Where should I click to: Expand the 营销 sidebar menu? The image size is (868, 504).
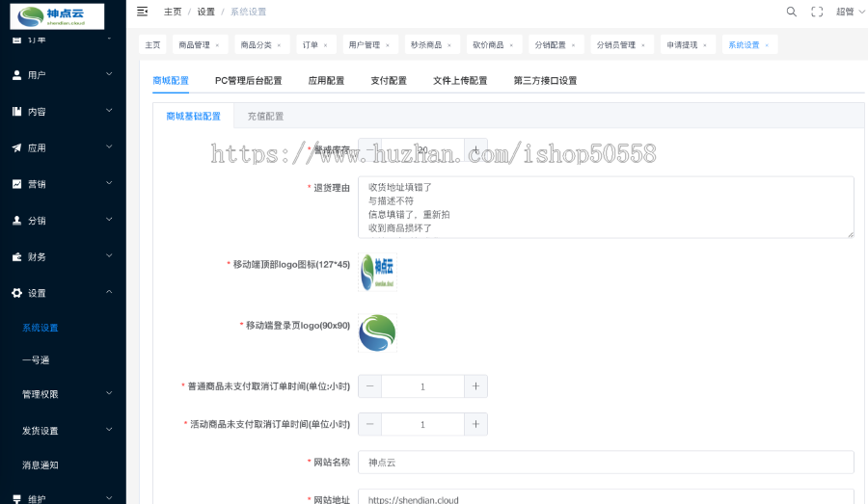(x=109, y=182)
